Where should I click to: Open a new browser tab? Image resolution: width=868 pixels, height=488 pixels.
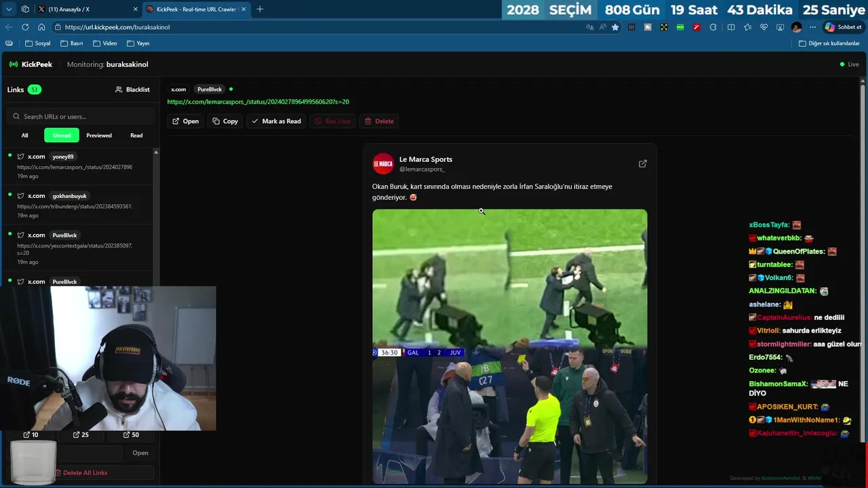click(x=260, y=9)
